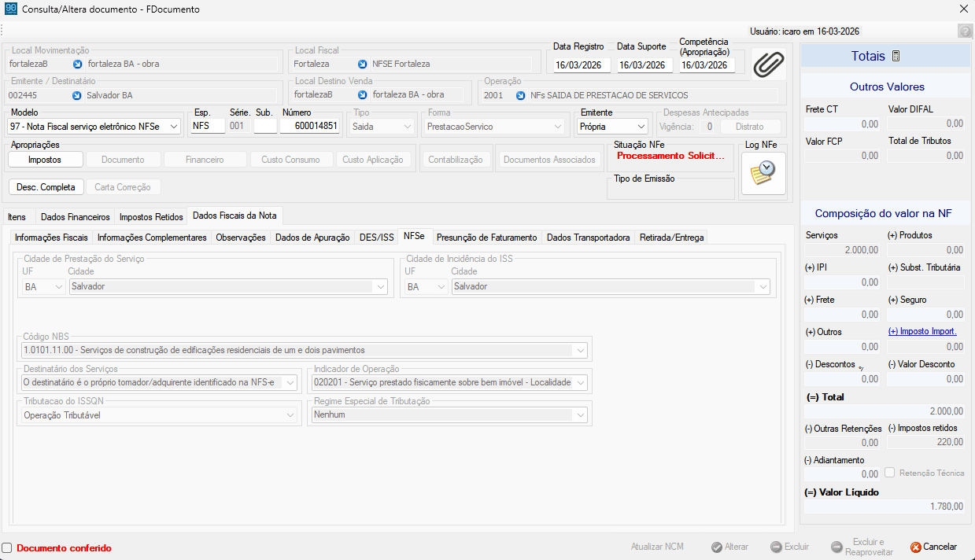Click the Impostos button
This screenshot has width=975, height=560.
[45, 160]
